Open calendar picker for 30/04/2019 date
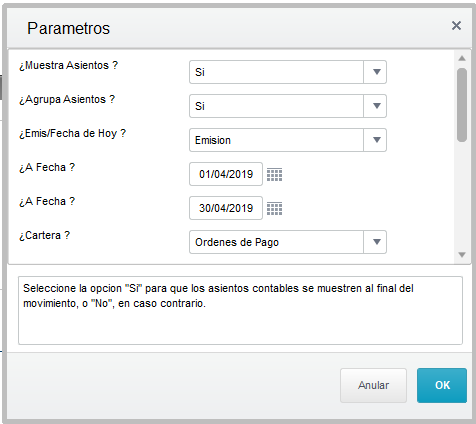The width and height of the screenshot is (476, 424). (274, 208)
